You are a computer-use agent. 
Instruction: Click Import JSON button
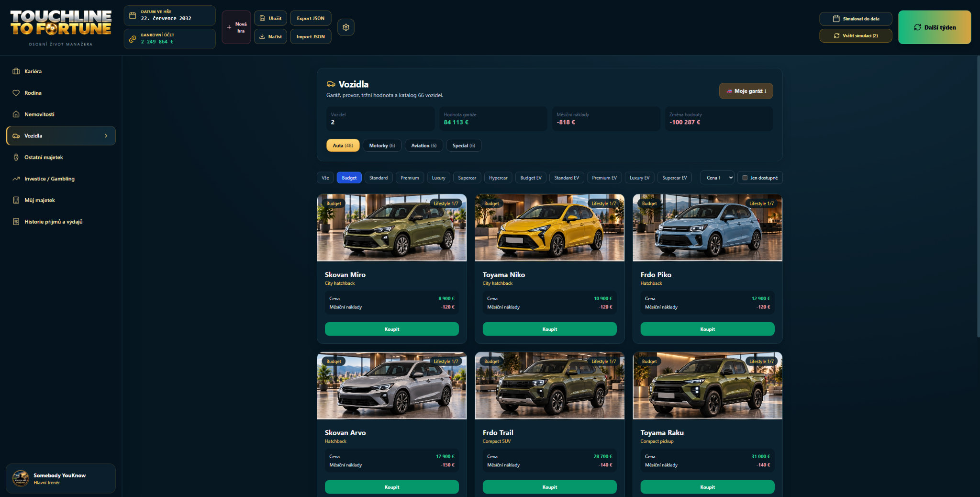[311, 36]
